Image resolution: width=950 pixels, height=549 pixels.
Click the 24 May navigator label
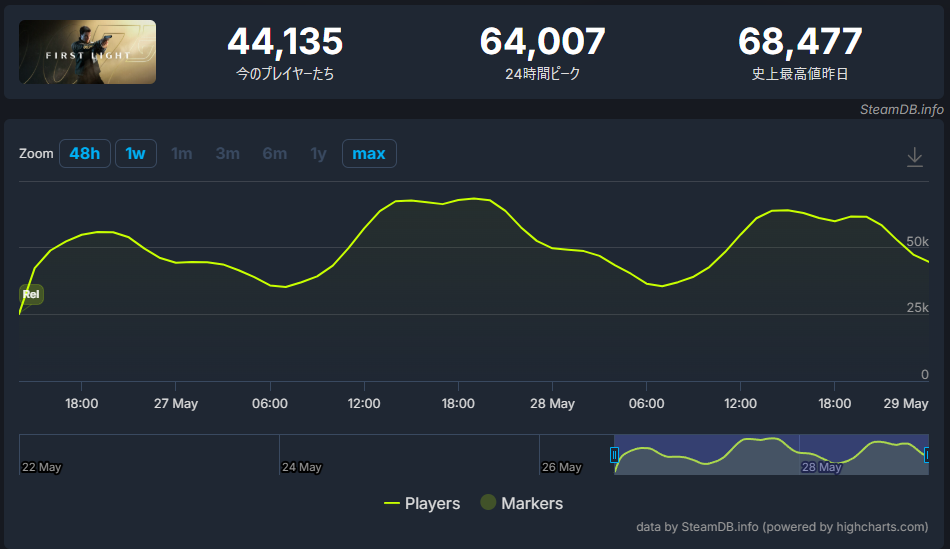[302, 467]
